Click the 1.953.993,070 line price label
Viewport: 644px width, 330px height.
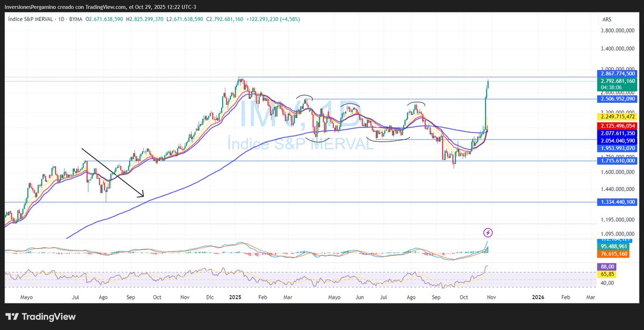click(617, 148)
